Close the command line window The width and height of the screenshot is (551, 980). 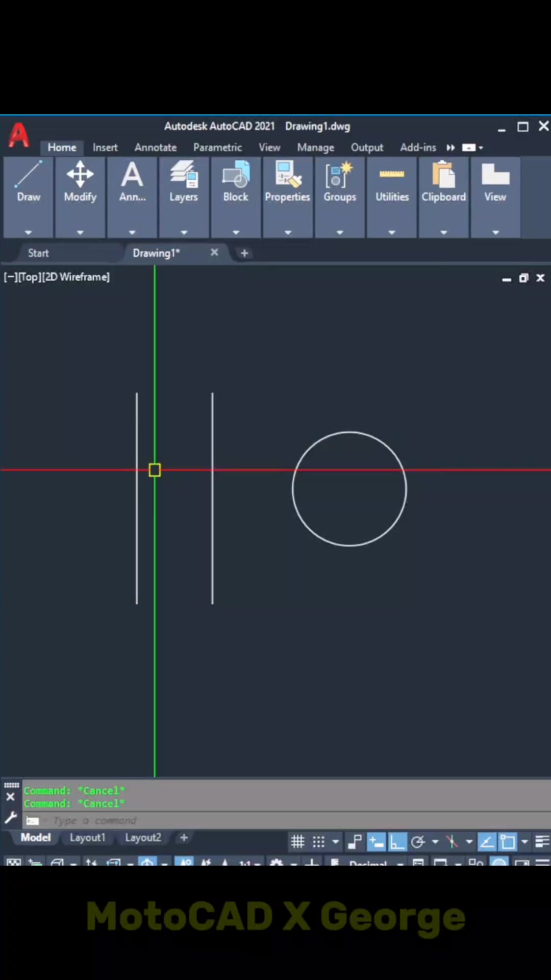(10, 797)
